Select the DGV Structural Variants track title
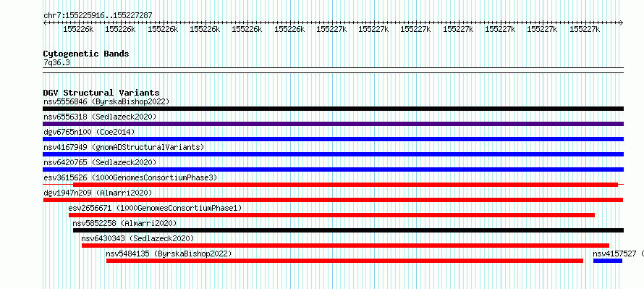644x289 pixels. pos(101,93)
